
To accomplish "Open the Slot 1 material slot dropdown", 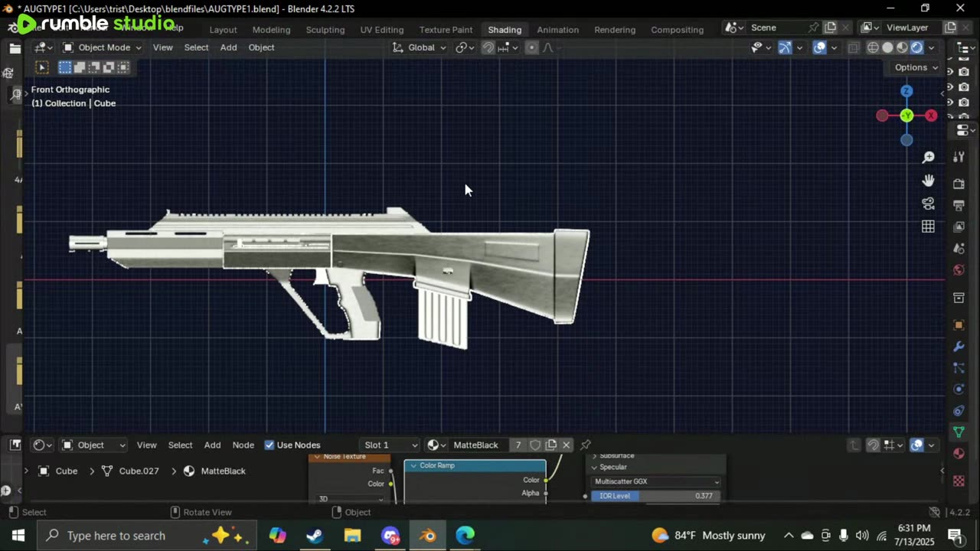I will click(390, 445).
